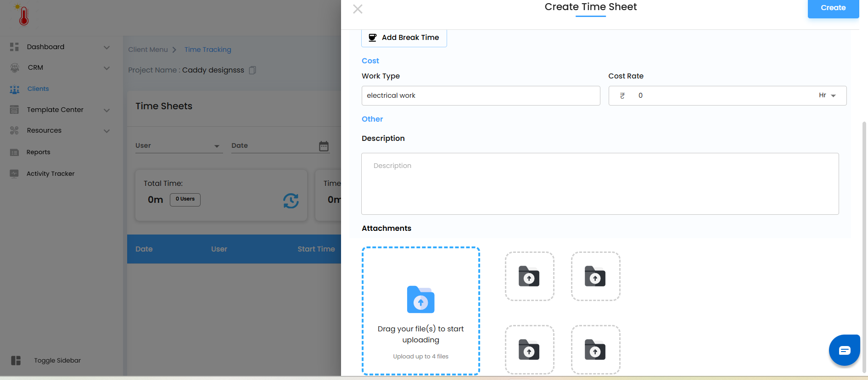
Task: Click the Time Tracking breadcrumb link
Action: click(208, 50)
